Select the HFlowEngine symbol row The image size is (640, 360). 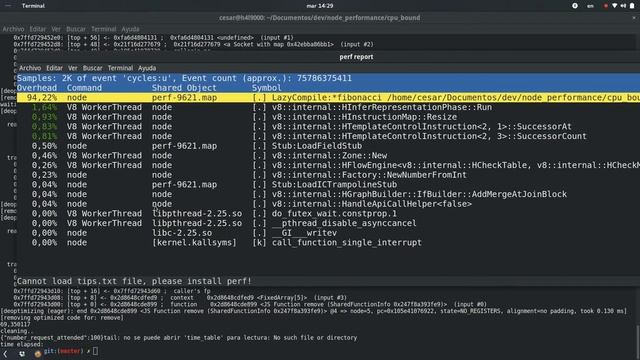tap(328, 165)
